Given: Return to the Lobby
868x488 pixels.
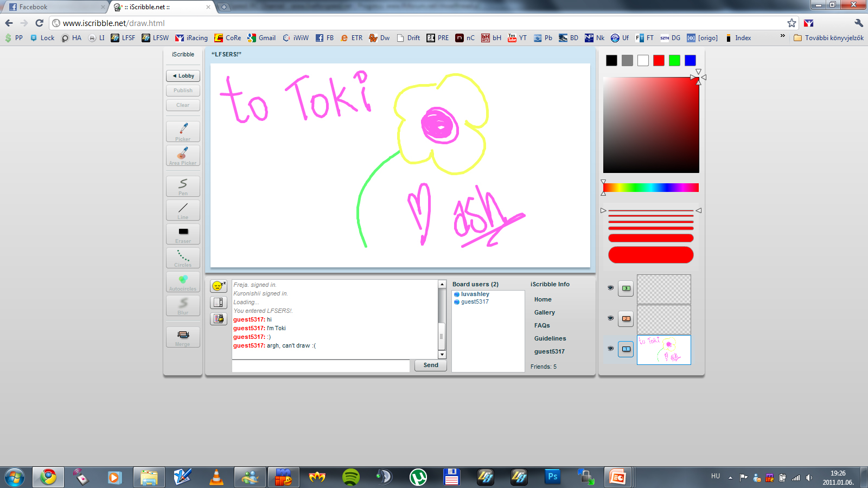Looking at the screenshot, I should [x=183, y=76].
